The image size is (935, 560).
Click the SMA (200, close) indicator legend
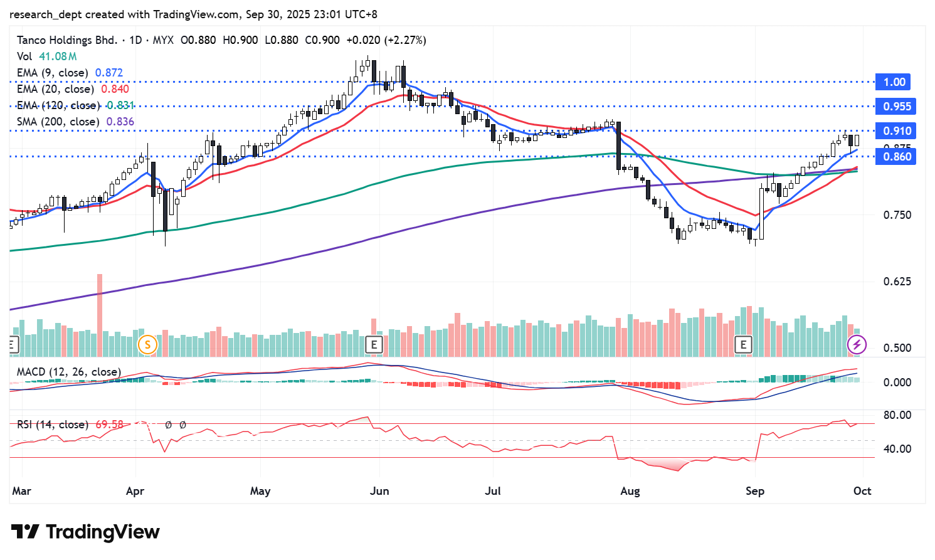click(58, 122)
